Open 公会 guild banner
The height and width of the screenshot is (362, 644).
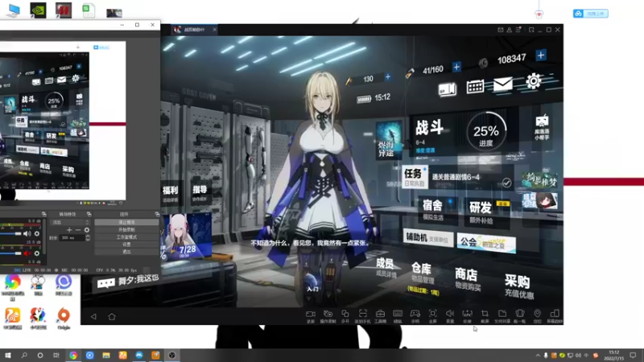pos(486,244)
